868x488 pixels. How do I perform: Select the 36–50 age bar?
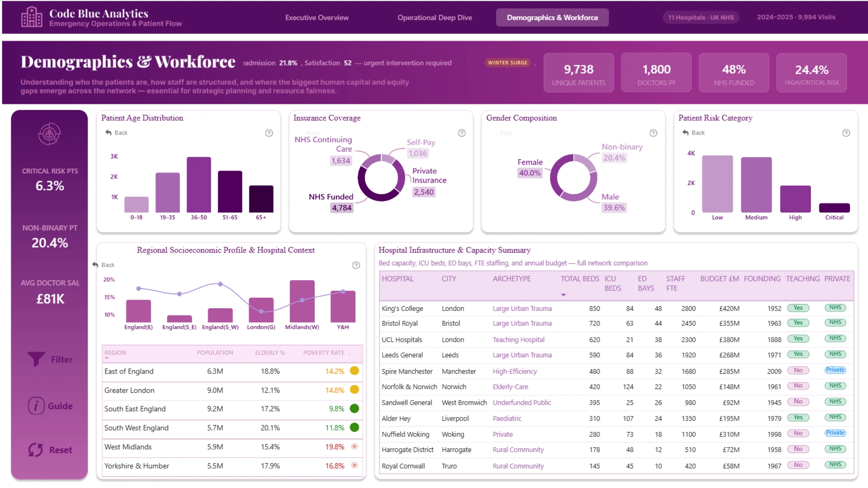tap(199, 184)
